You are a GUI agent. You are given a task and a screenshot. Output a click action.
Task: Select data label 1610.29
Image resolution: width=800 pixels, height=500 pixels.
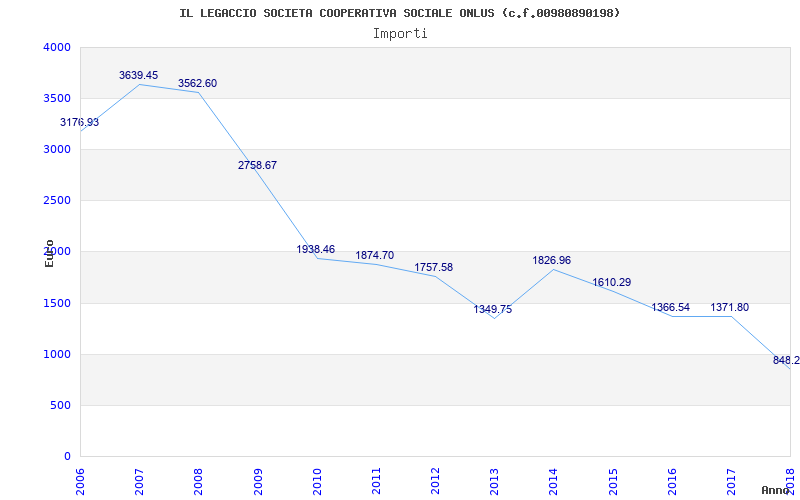(x=612, y=283)
